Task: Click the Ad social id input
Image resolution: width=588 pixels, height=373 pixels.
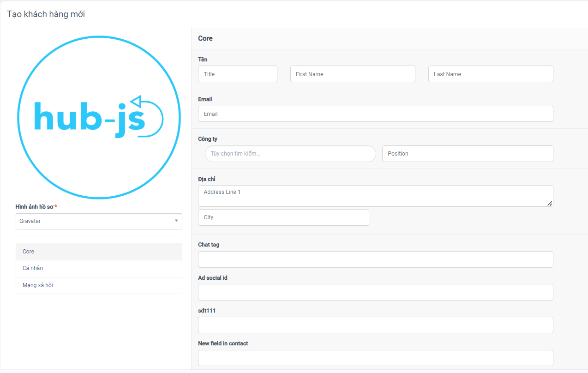Action: pyautogui.click(x=375, y=292)
